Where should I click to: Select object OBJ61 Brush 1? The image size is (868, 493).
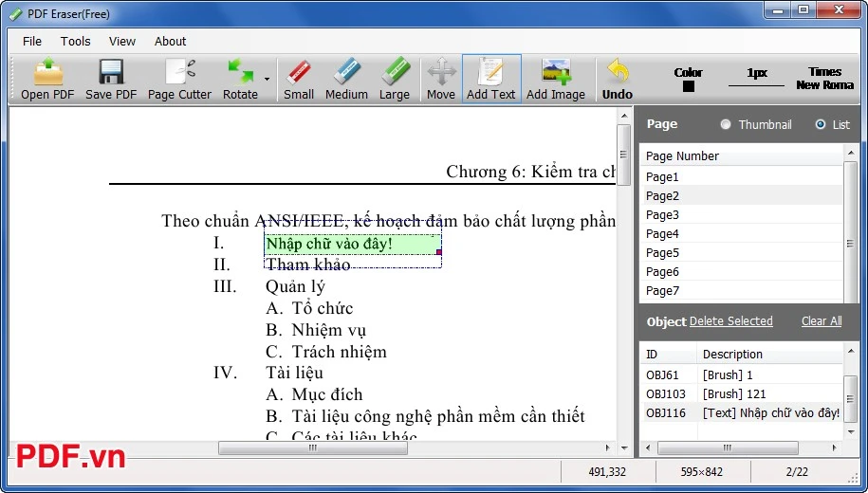(x=741, y=374)
